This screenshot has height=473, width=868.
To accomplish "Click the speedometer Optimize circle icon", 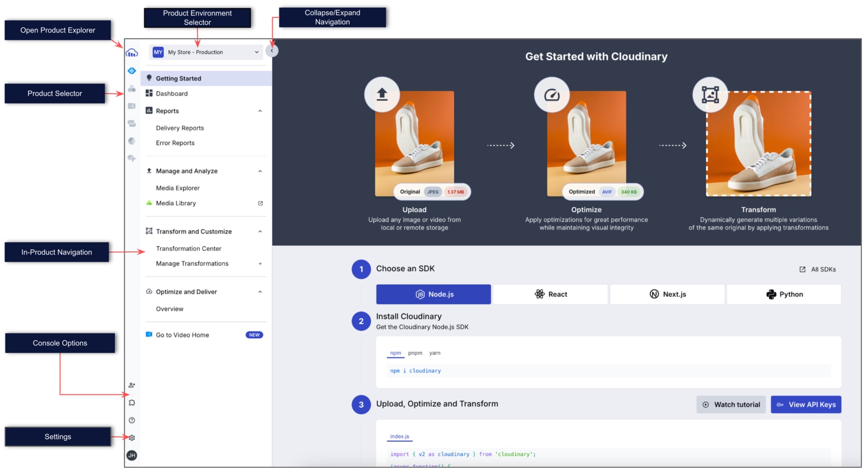I will pos(552,95).
